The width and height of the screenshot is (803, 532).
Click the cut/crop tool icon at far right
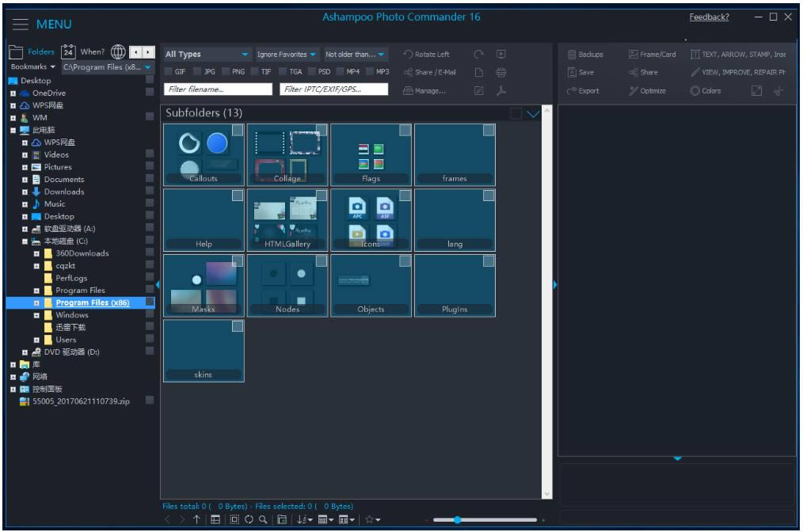[778, 90]
